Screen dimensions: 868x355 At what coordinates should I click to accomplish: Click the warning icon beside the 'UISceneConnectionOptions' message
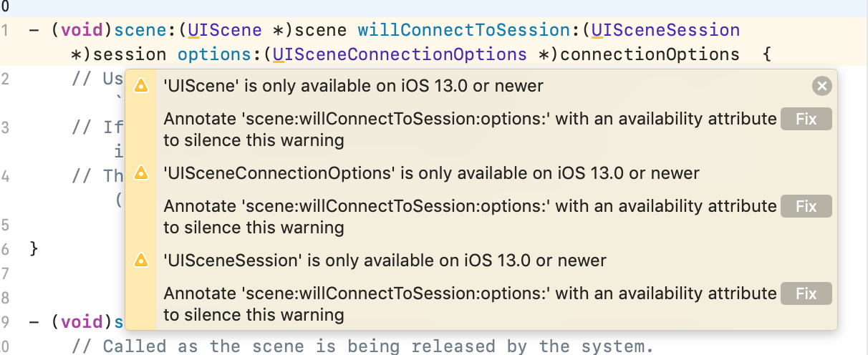[x=141, y=173]
